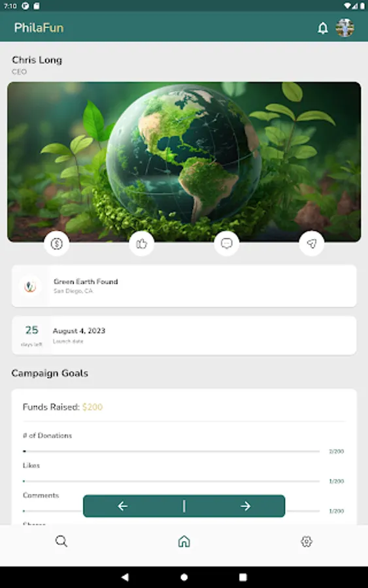Switch to the home tab

[184, 541]
